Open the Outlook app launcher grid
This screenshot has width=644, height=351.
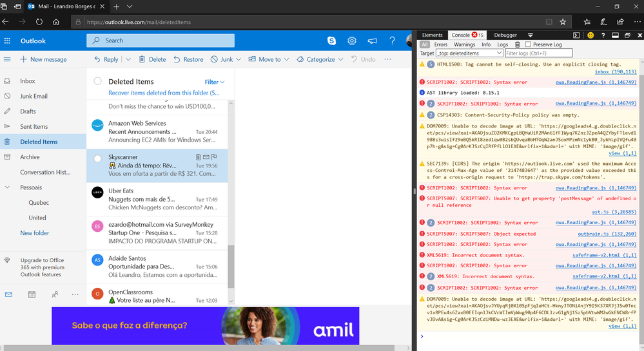tap(7, 41)
